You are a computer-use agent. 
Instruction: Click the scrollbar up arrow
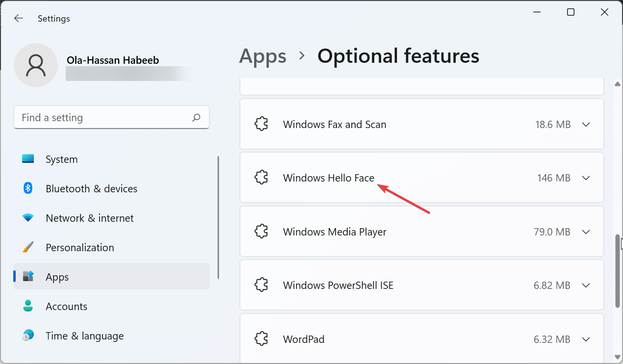coord(618,84)
